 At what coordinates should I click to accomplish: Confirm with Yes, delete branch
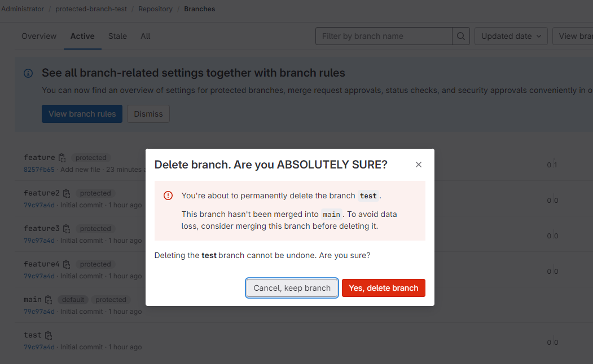click(x=383, y=288)
